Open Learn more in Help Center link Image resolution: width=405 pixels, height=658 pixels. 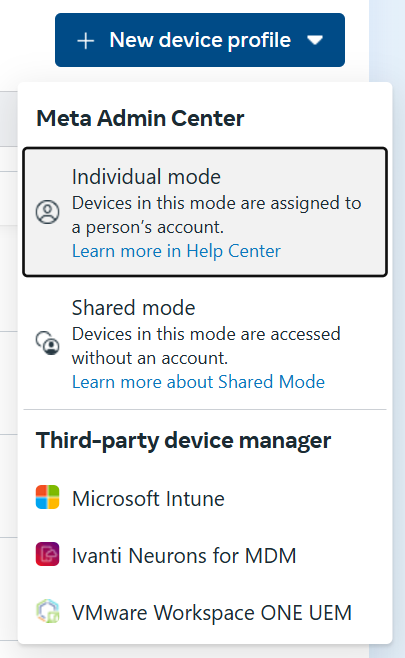176,251
